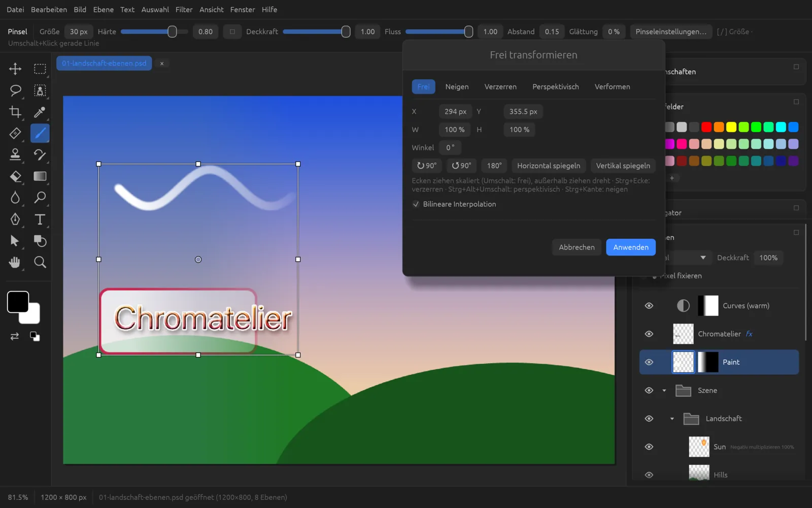Image resolution: width=812 pixels, height=508 pixels.
Task: Open the Datei menu
Action: 15,10
